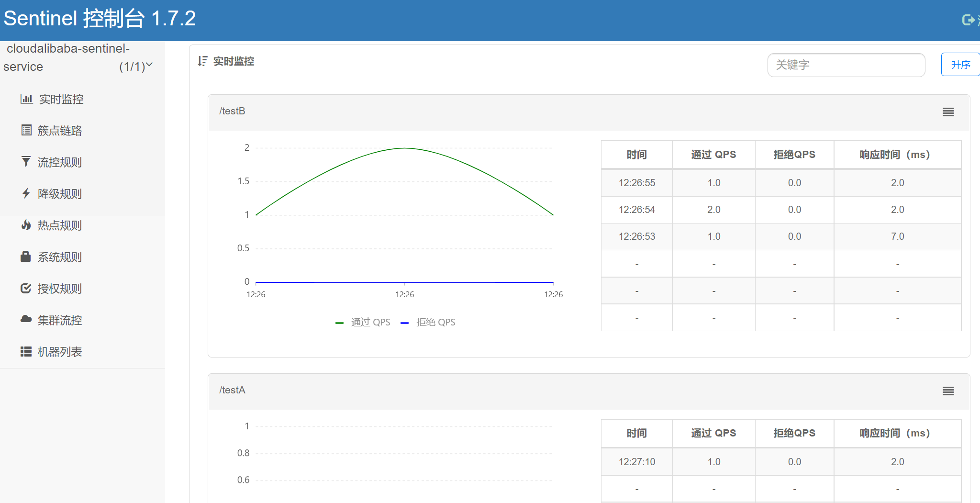
Task: Open 实时监控 in the sidebar
Action: pos(61,99)
